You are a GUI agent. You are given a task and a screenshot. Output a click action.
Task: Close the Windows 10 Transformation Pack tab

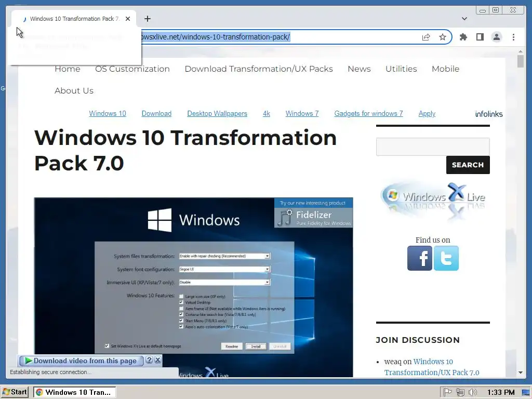(x=128, y=19)
